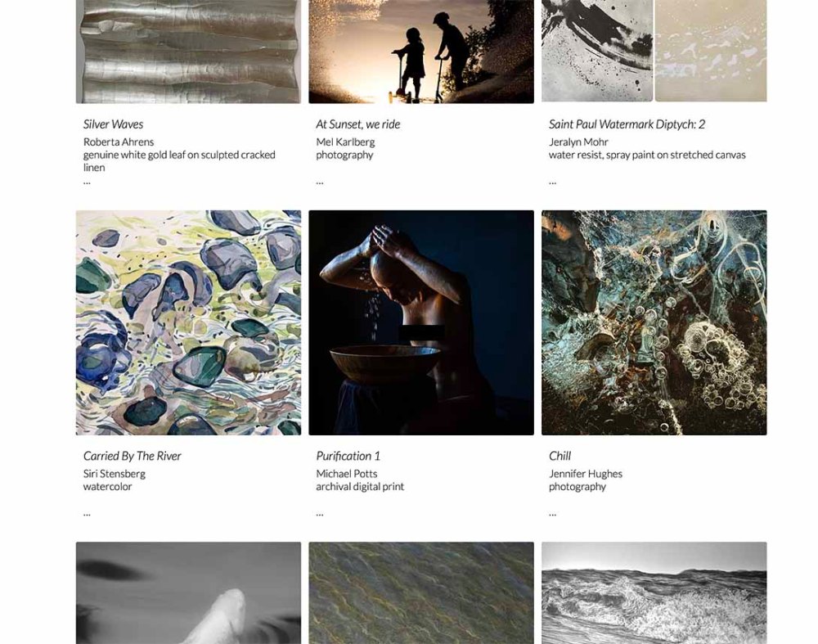818x644 pixels.
Task: View Saint Paul Watermark Diptych artwork image
Action: point(654,51)
